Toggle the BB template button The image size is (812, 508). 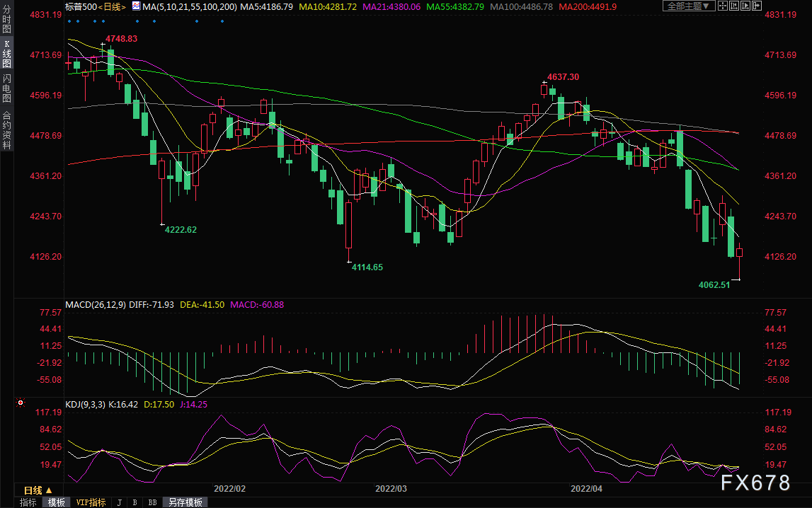click(x=152, y=502)
